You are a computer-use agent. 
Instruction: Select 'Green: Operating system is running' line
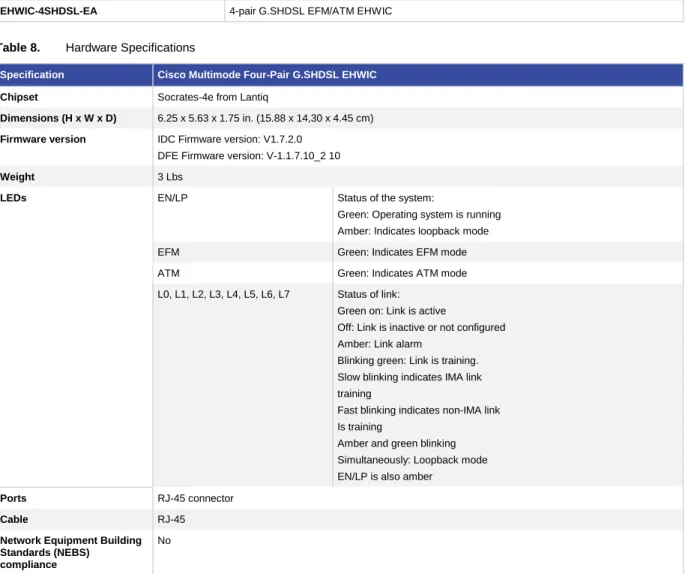point(419,214)
